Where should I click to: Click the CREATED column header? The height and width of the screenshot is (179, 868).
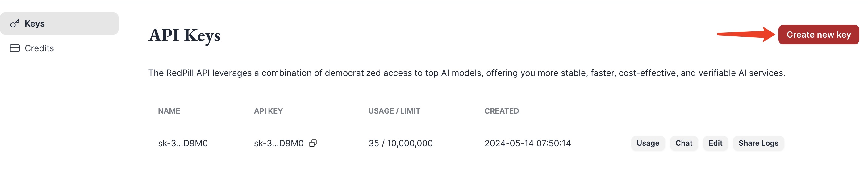pyautogui.click(x=502, y=111)
